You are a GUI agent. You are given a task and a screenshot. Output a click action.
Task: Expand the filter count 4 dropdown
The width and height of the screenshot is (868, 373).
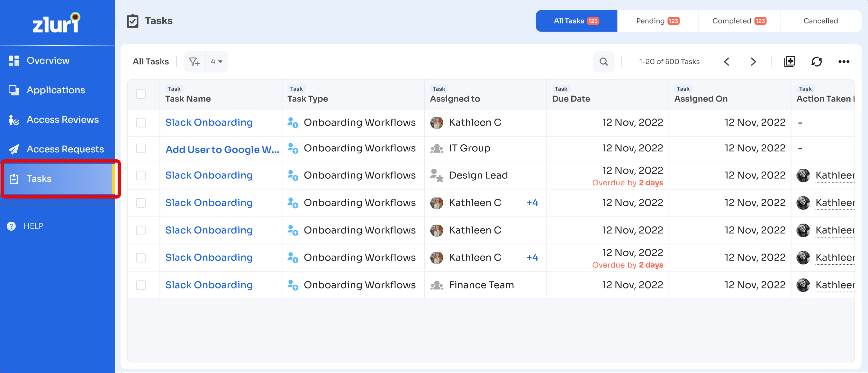click(x=216, y=62)
